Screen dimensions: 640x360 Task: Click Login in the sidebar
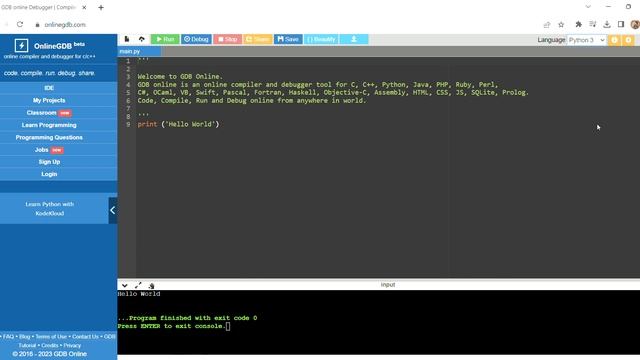pos(49,174)
